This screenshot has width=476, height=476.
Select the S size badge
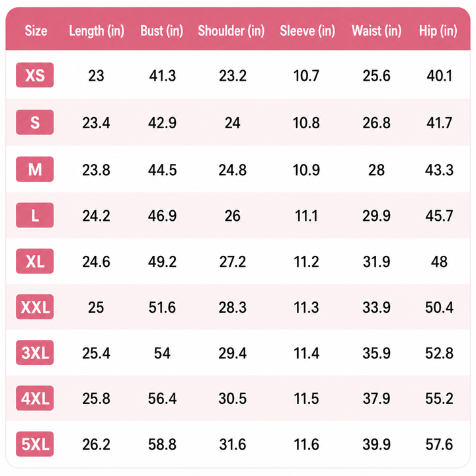pyautogui.click(x=35, y=122)
